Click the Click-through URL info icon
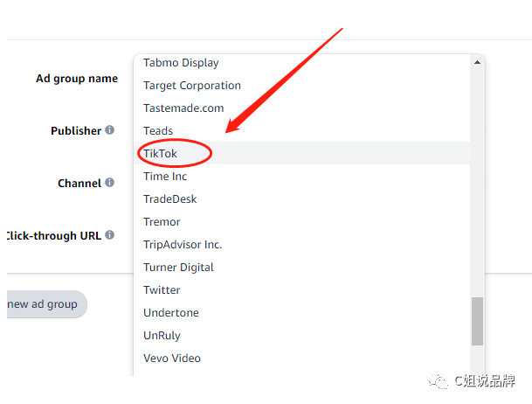Screen dimensions: 532x404 click(x=109, y=235)
